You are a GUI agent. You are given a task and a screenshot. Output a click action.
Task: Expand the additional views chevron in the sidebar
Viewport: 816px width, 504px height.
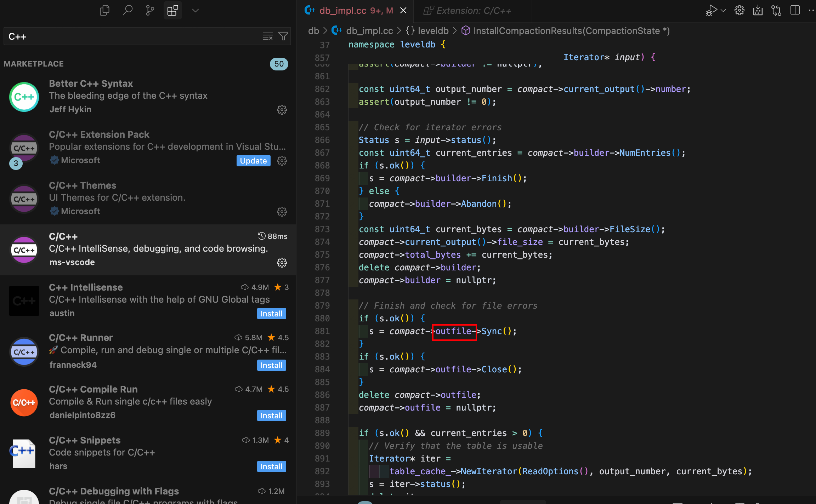tap(195, 10)
